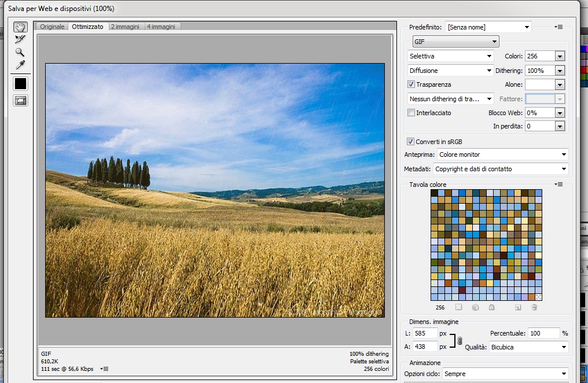Viewport: 588px width, 383px height.
Task: Delete selected color from the color table
Action: click(534, 308)
